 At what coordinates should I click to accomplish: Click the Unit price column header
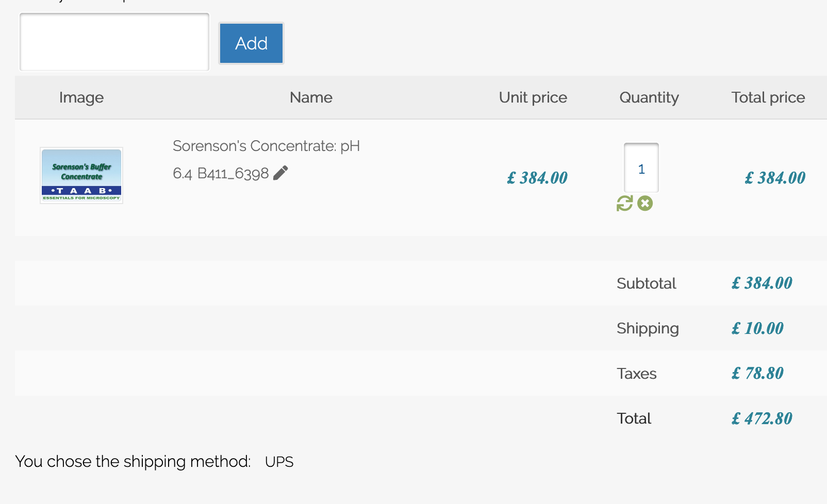coord(533,97)
